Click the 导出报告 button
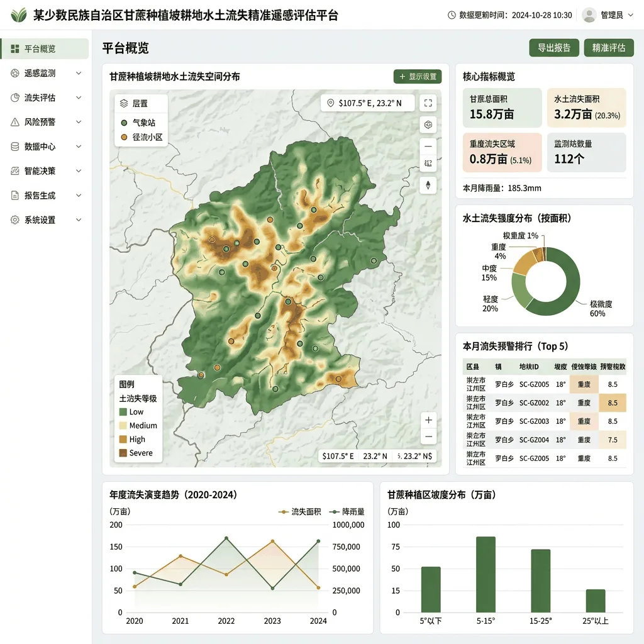This screenshot has width=644, height=644. coord(554,48)
